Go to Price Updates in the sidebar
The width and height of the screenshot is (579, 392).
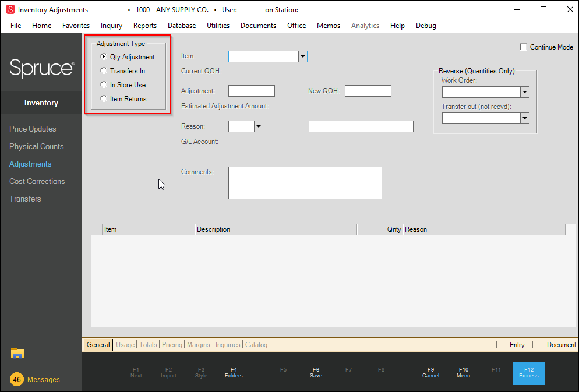coord(33,129)
